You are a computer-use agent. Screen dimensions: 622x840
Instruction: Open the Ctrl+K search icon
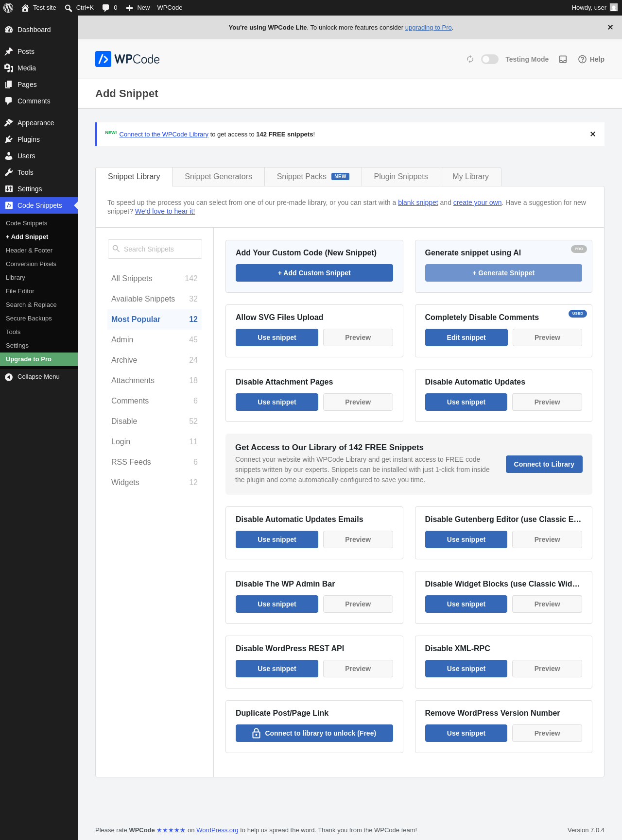pos(69,8)
